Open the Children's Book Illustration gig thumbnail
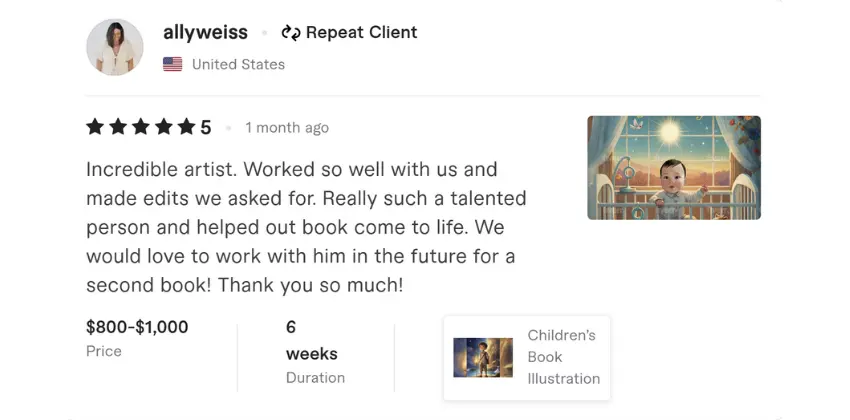Image resolution: width=850 pixels, height=420 pixels. pos(483,357)
